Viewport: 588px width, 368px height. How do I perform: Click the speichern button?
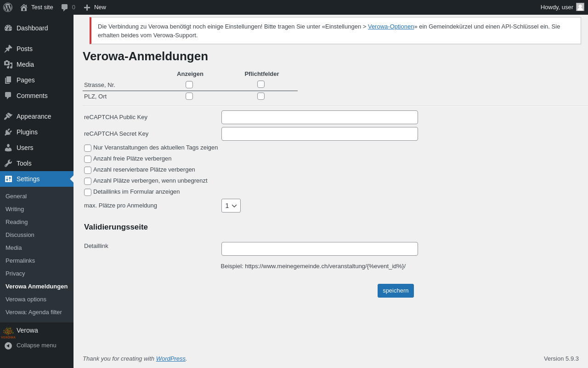pos(396,291)
